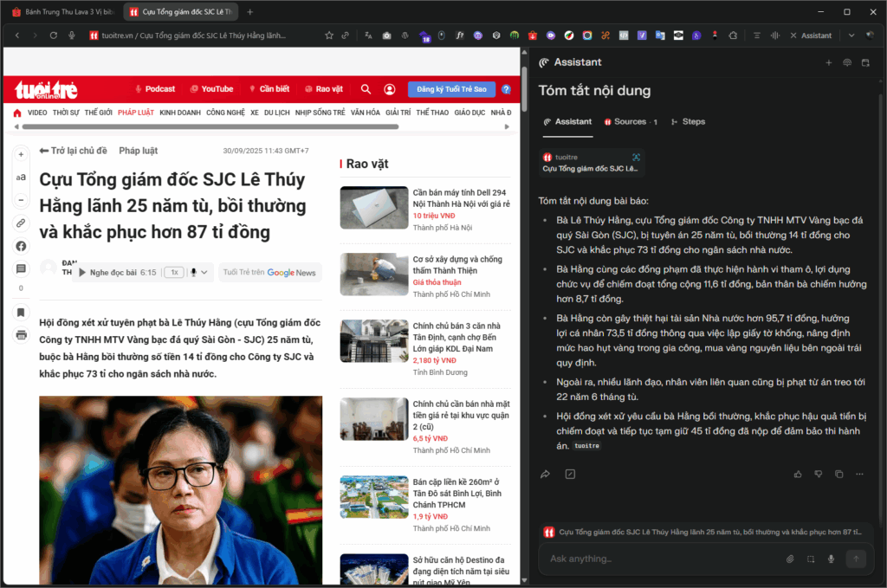Open the PHÁP LUẬT section menu

pyautogui.click(x=136, y=112)
